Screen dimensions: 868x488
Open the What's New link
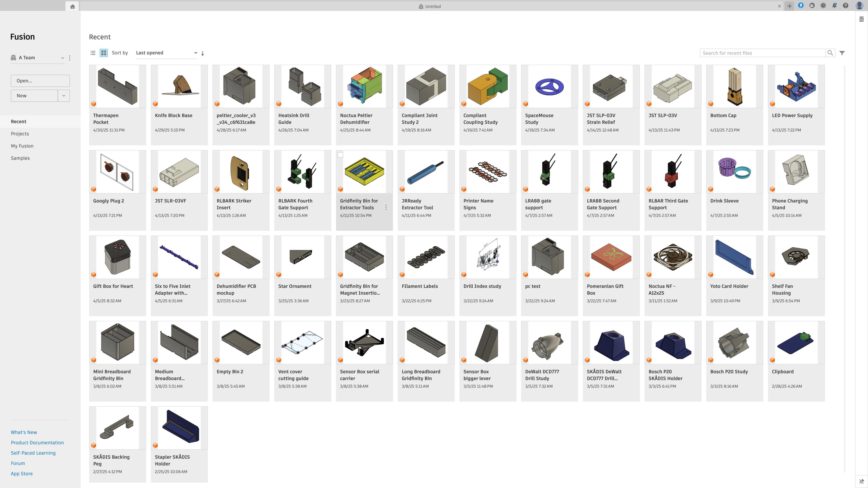point(24,432)
